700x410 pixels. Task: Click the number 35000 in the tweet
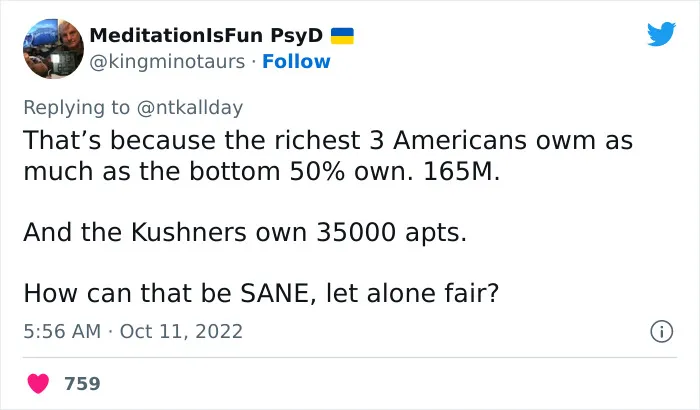click(356, 232)
